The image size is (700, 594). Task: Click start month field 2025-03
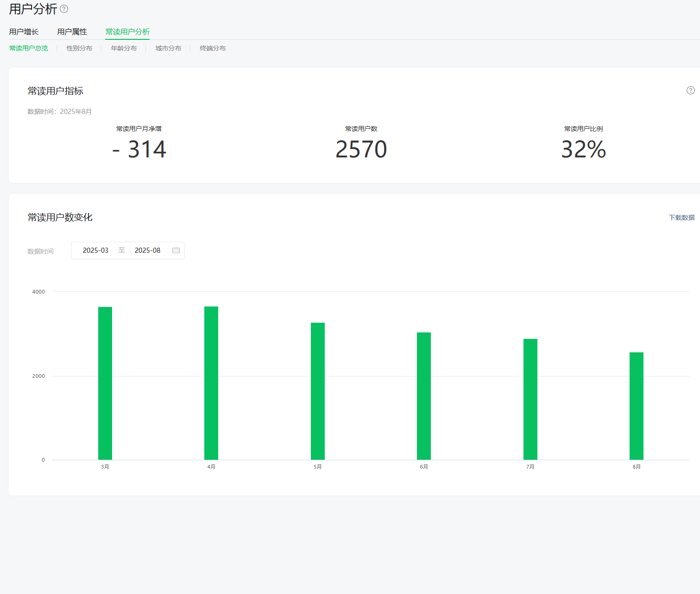click(x=95, y=250)
